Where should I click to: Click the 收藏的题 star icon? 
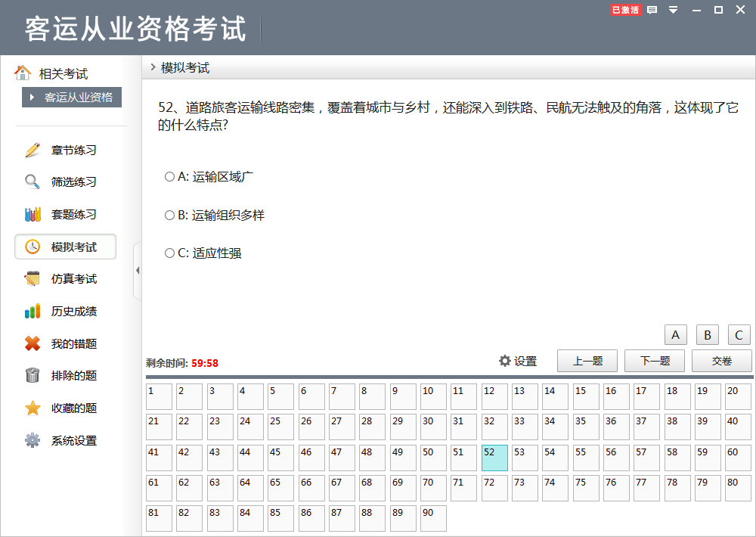[x=32, y=408]
